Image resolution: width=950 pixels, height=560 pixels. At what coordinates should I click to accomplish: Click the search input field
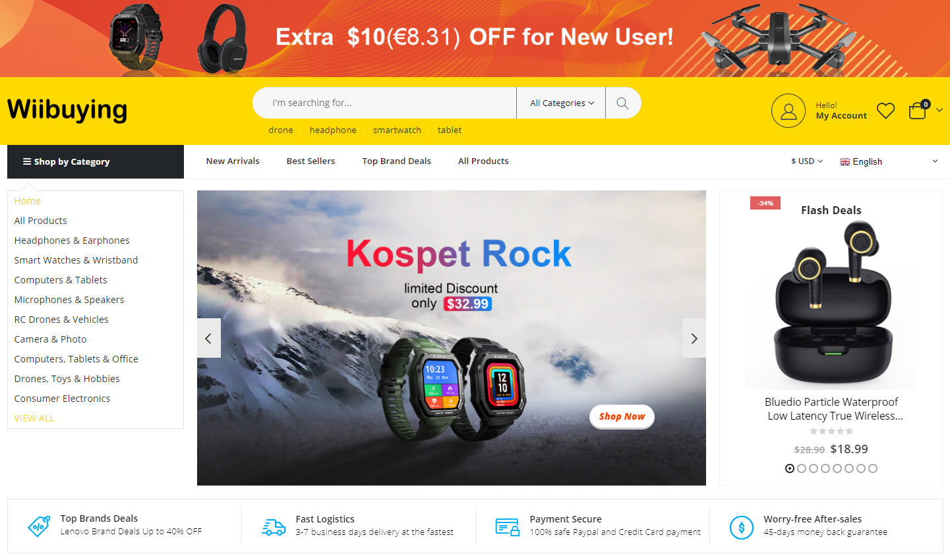[x=384, y=103]
